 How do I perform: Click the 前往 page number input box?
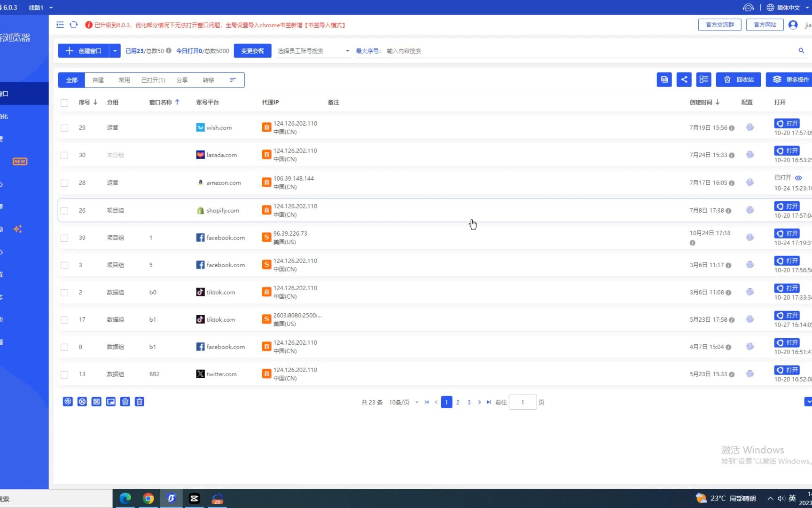point(523,402)
